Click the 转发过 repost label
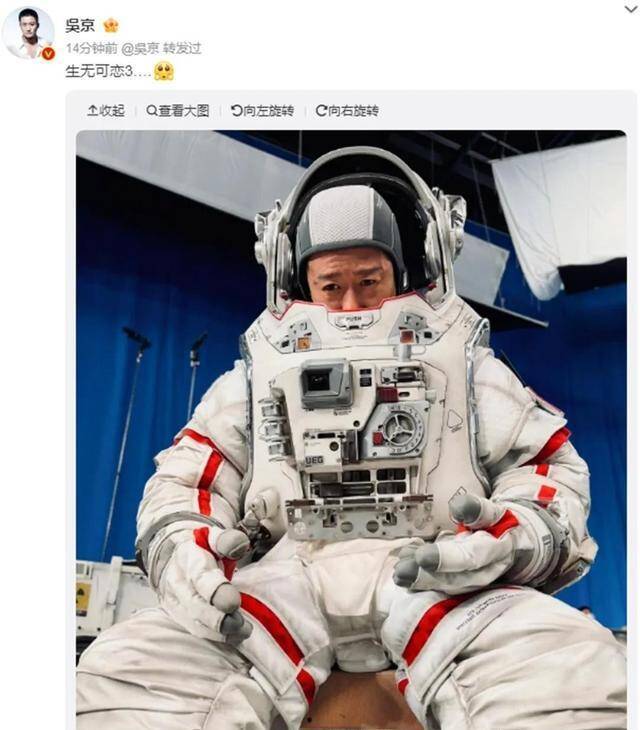Viewport: 640px width, 730px height. point(182,48)
